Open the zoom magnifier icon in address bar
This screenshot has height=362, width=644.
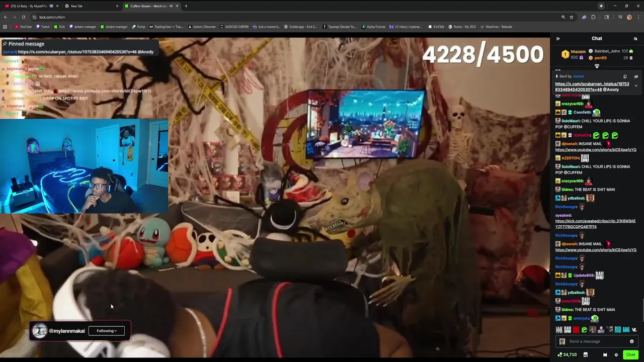tap(563, 17)
